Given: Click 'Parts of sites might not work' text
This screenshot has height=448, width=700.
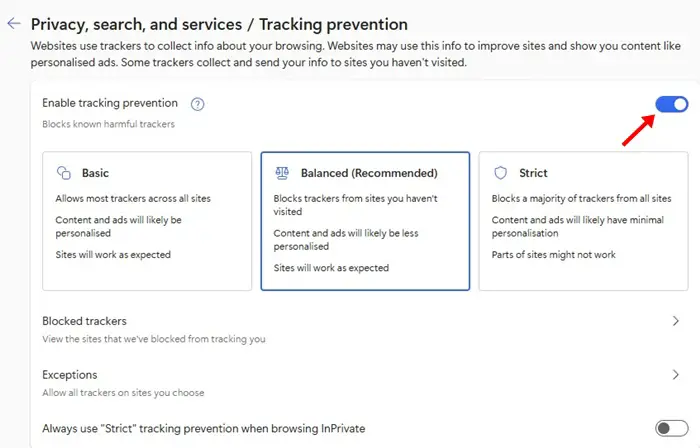Looking at the screenshot, I should (554, 255).
